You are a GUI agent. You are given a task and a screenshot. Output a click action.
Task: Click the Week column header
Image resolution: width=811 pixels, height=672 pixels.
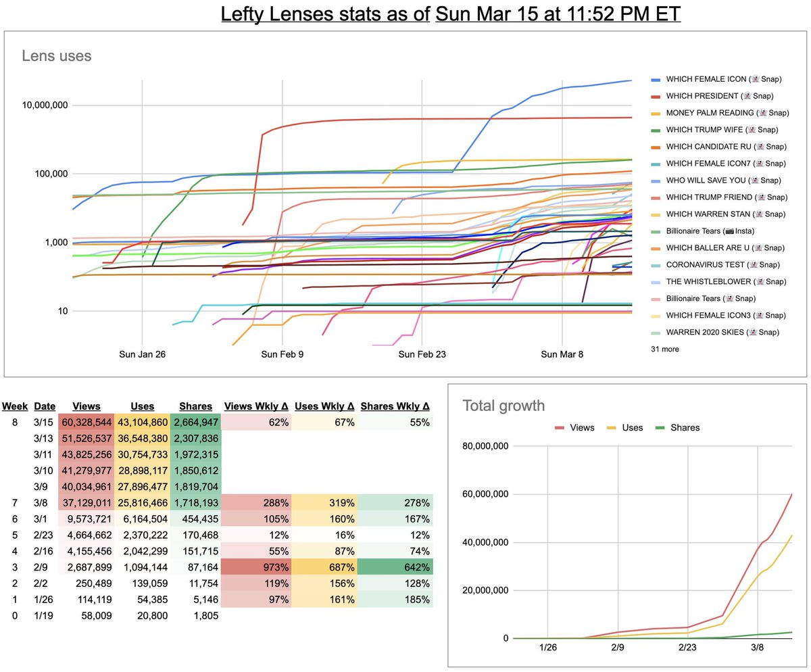coord(14,406)
